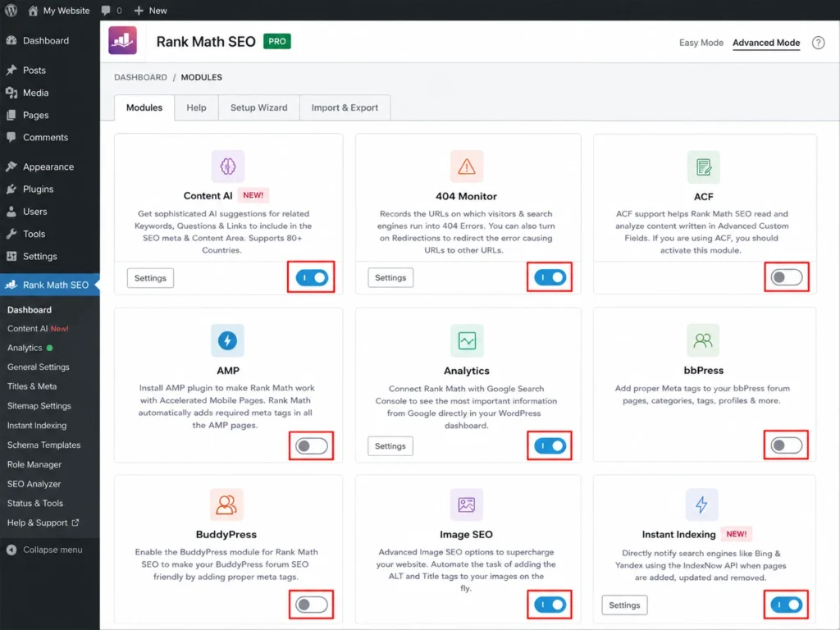The image size is (840, 630).
Task: Enable the ACF module toggle
Action: click(787, 277)
